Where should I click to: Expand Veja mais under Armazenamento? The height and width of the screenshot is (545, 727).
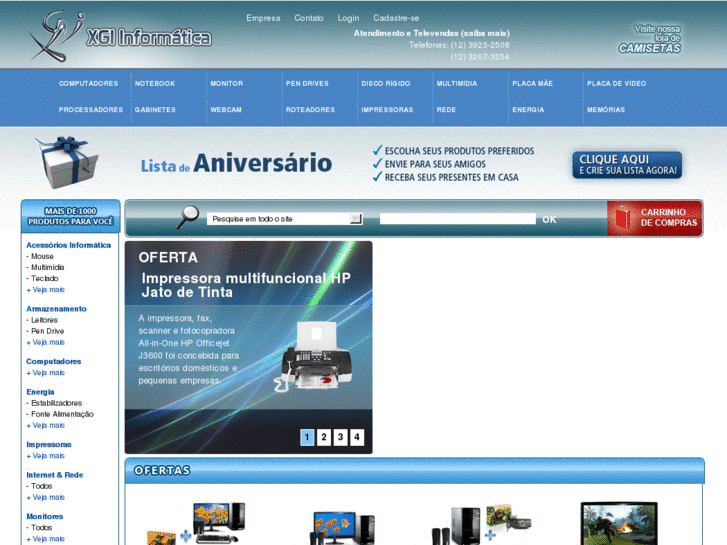[x=45, y=342]
